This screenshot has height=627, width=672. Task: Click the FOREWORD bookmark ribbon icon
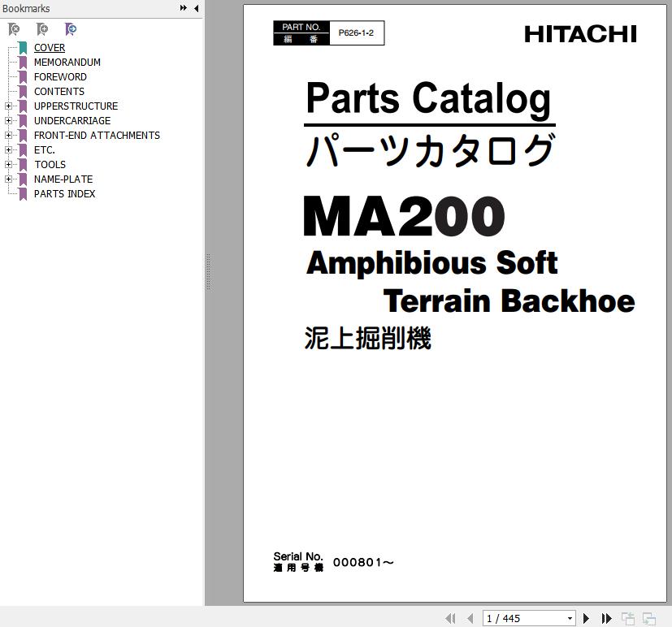(x=23, y=76)
